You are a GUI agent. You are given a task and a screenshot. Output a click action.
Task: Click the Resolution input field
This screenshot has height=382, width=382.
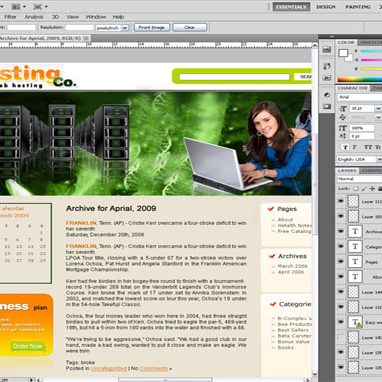79,28
